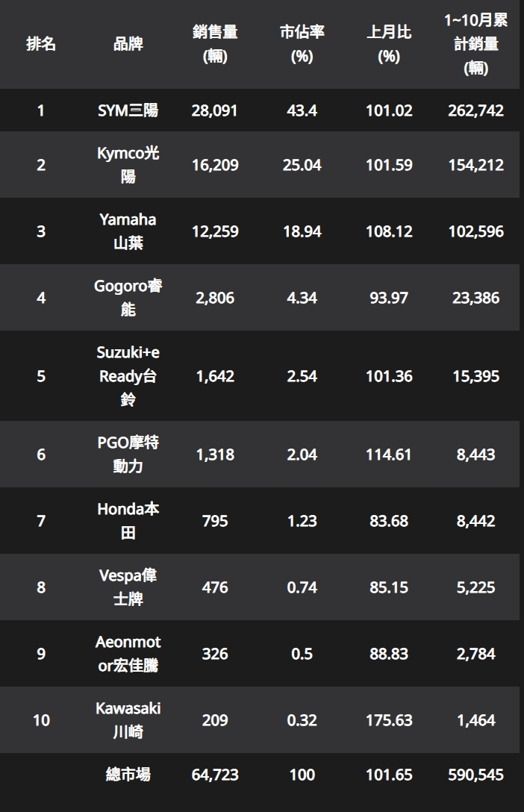This screenshot has width=524, height=812.
Task: Click the 上月比(%) column header
Action: (x=389, y=44)
